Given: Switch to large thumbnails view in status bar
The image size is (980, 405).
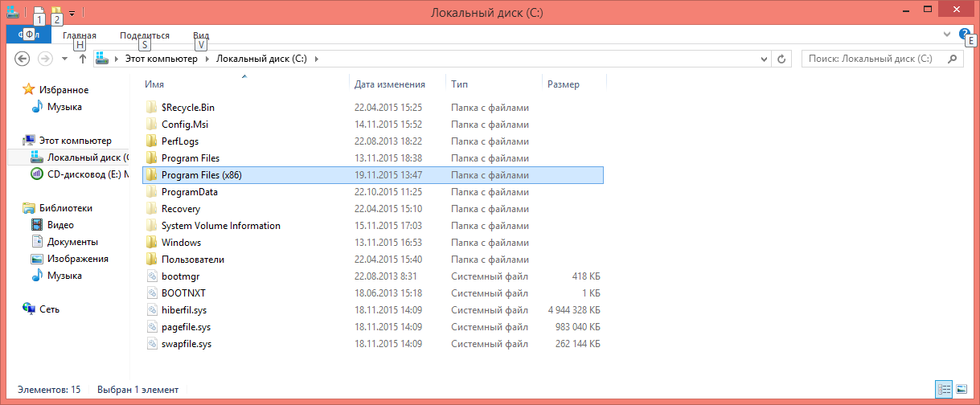Looking at the screenshot, I should tap(962, 390).
